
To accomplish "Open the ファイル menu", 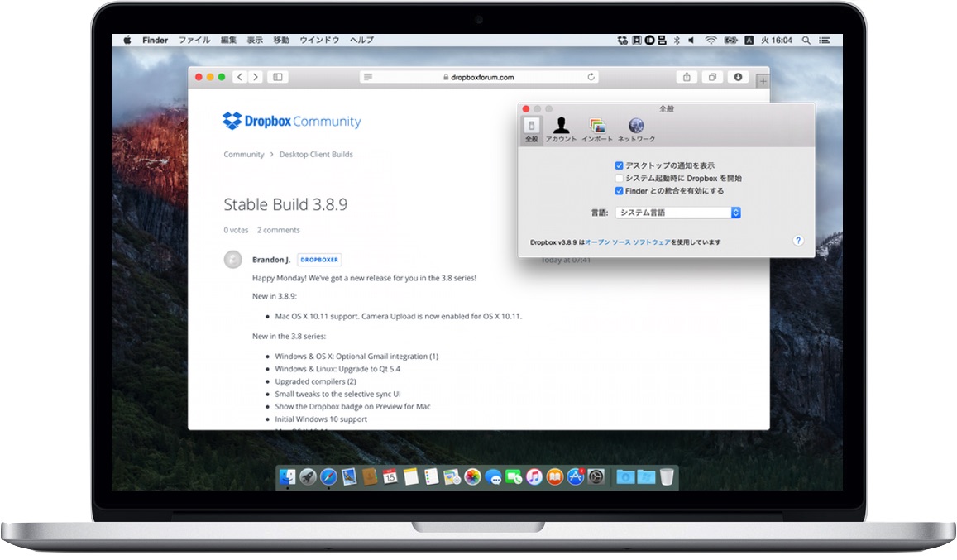I will click(194, 41).
